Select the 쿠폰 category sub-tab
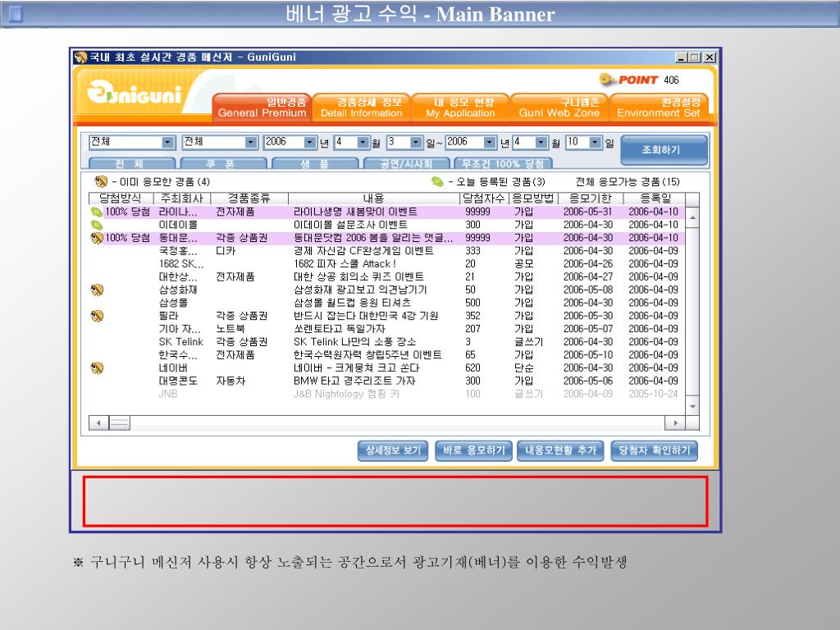840x630 pixels. pyautogui.click(x=223, y=163)
